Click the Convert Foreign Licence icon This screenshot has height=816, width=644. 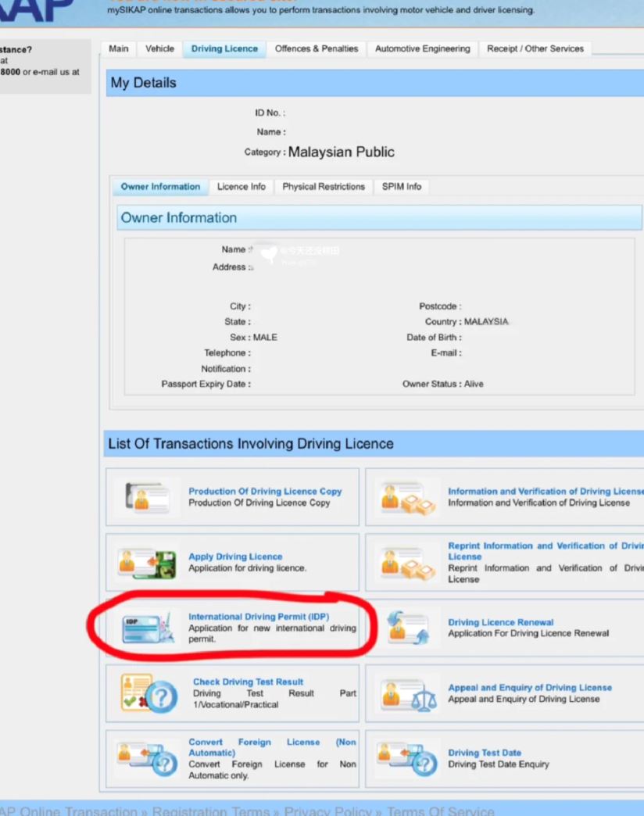146,759
